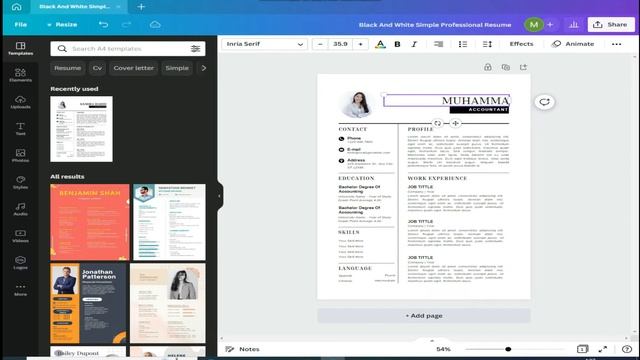Adjust the zoom slider handle
Screen dimensions: 640x360
tap(508, 349)
